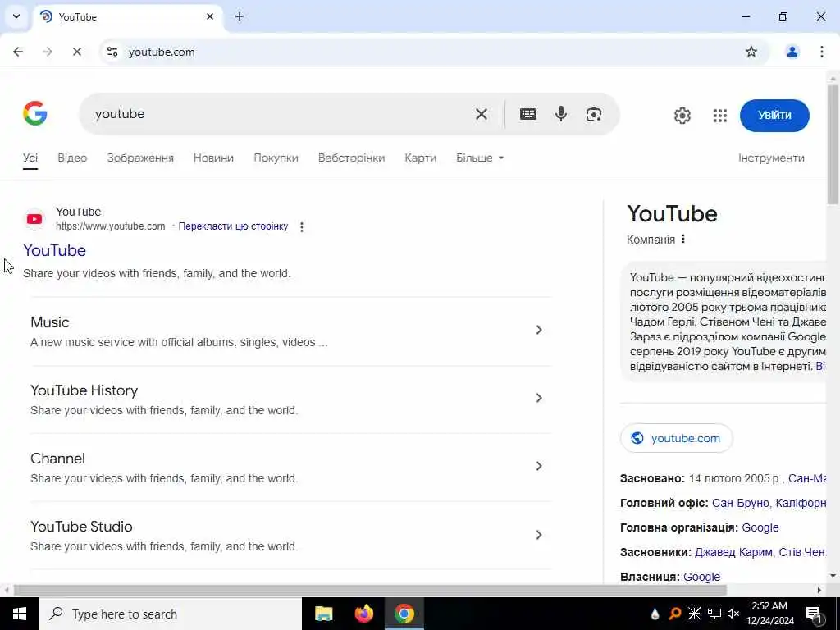Viewport: 840px width, 630px height.
Task: Expand the Більше dropdown
Action: click(480, 158)
